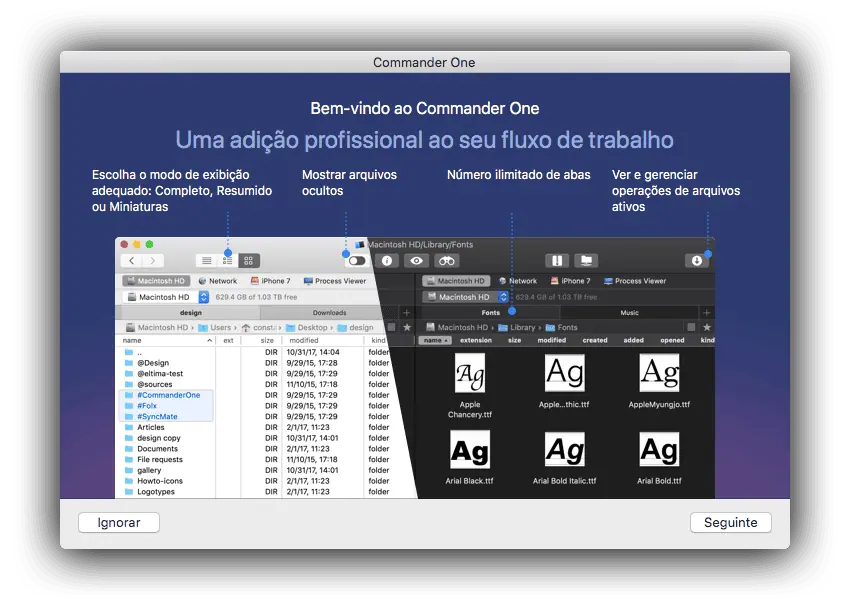Sort by created column in dark pane
The image size is (850, 600).
595,340
